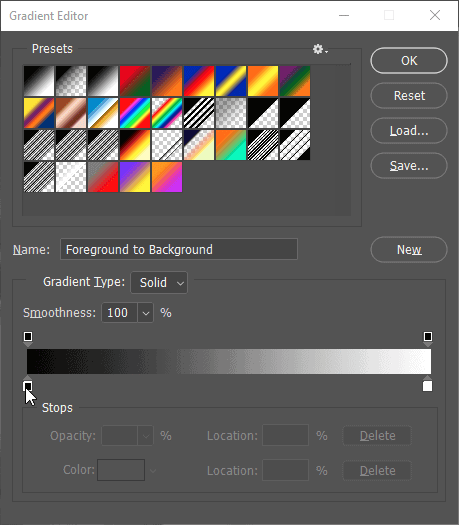Screen dimensions: 459x525
Task: Confirm with the OK button
Action: click(x=409, y=61)
